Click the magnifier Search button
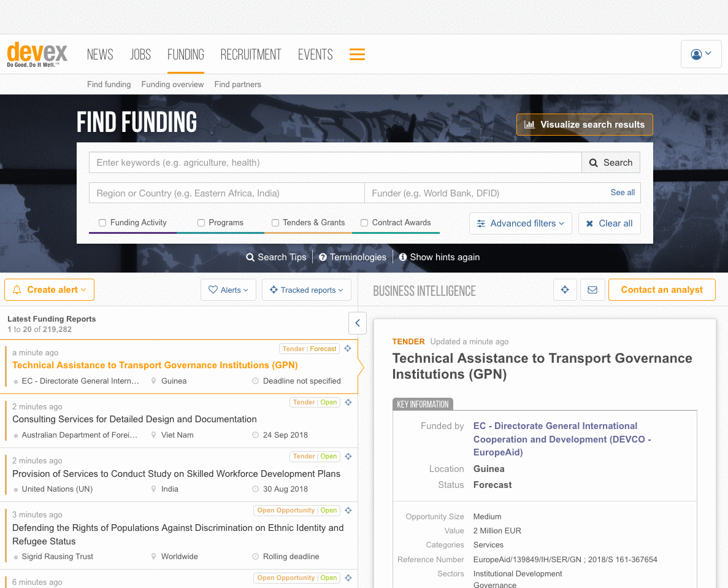The image size is (728, 588). pos(610,163)
